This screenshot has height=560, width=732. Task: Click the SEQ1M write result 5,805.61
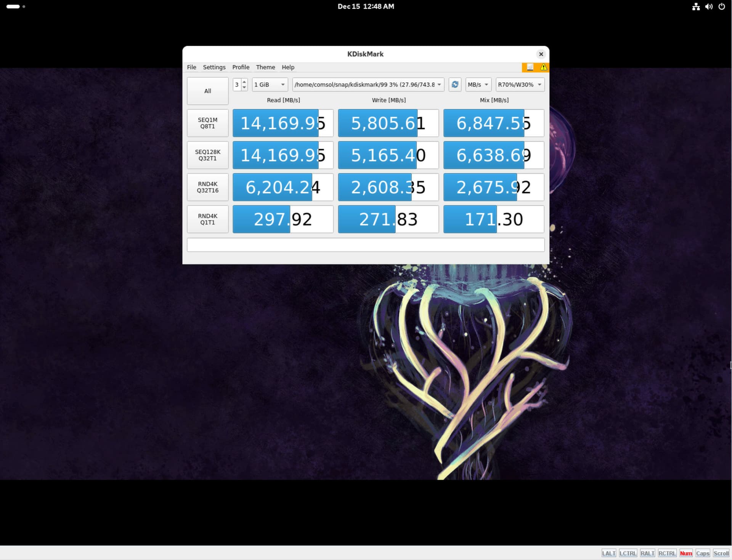pos(388,123)
